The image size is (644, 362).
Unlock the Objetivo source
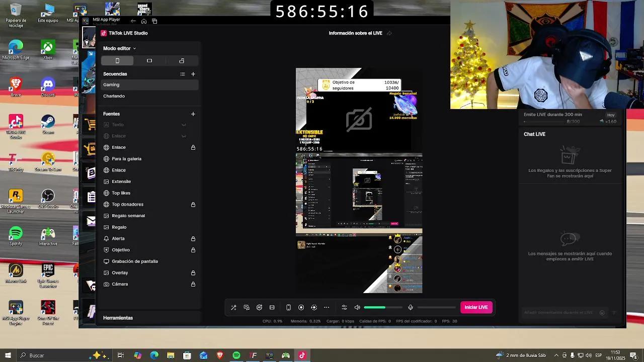click(193, 250)
